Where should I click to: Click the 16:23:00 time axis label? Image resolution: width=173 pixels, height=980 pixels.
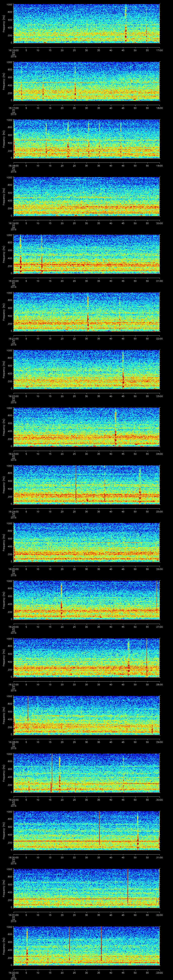point(13,454)
